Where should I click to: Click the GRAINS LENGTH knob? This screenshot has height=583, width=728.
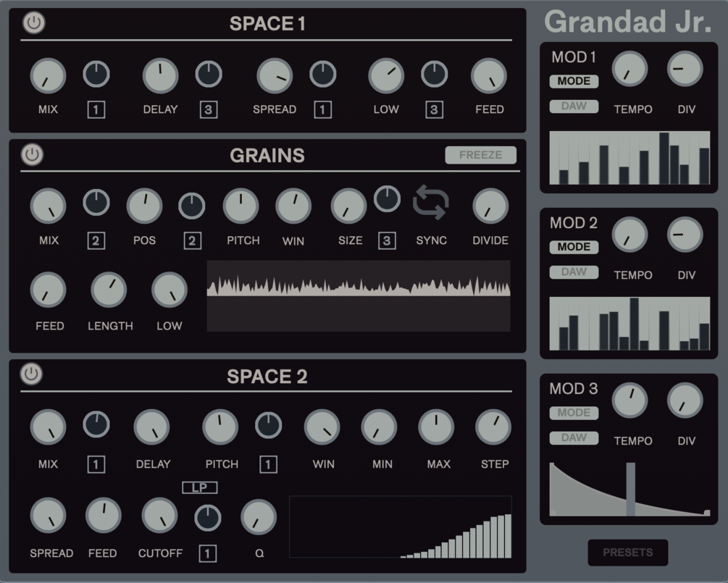[x=109, y=290]
